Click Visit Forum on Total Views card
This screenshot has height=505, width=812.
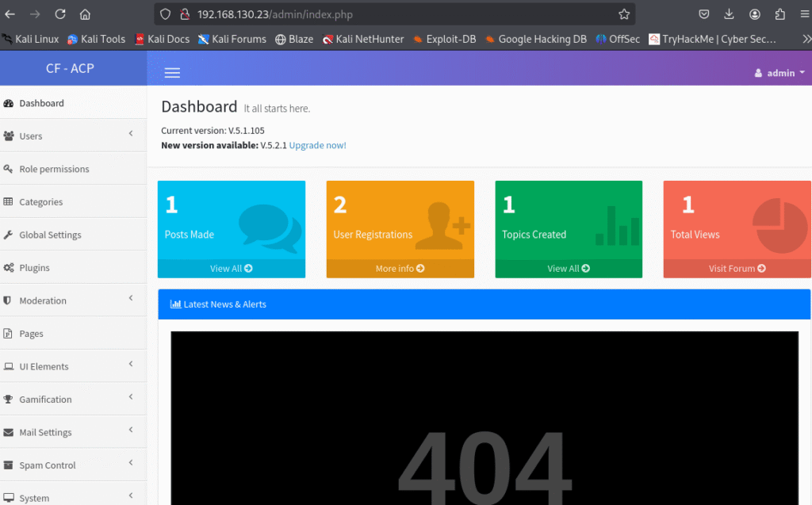point(737,269)
